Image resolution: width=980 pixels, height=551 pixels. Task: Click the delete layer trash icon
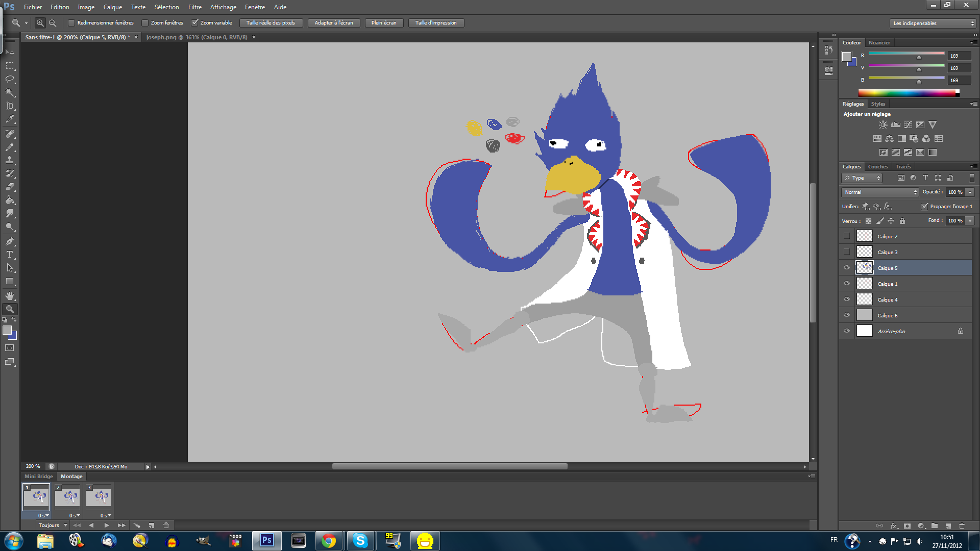coord(962,525)
